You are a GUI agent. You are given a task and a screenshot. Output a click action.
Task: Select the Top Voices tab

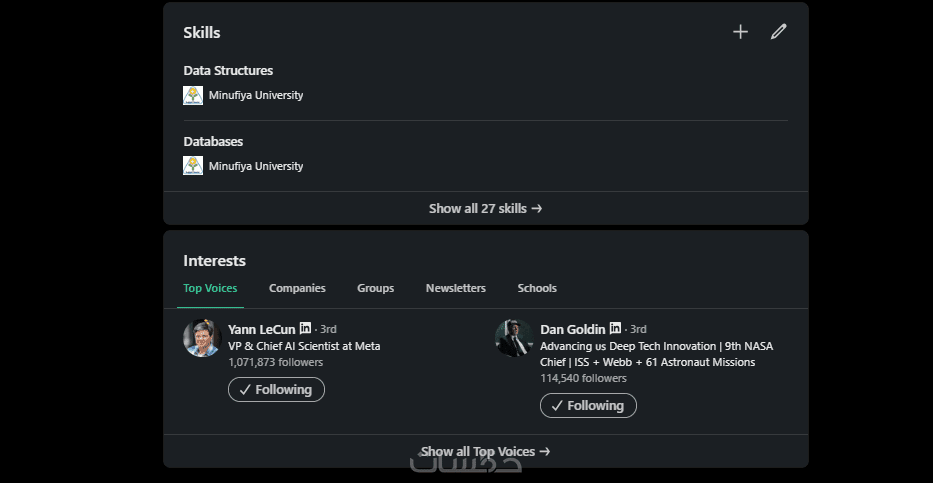(210, 288)
